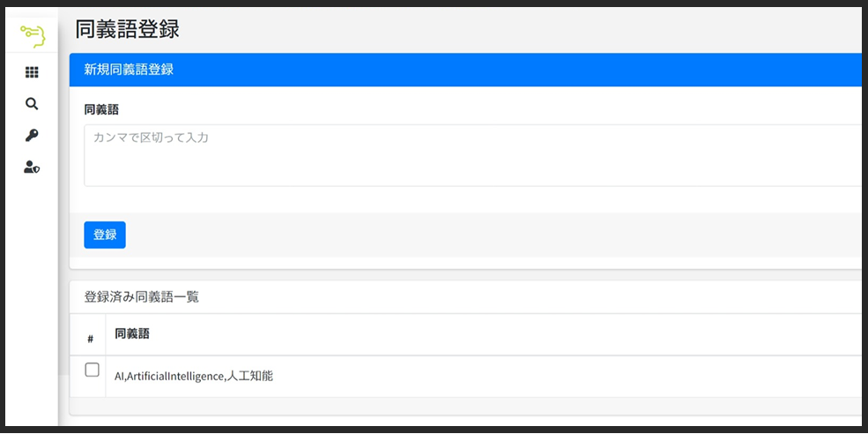Open the user shield admin icon
Viewport: 868px width, 434px height.
(x=32, y=167)
